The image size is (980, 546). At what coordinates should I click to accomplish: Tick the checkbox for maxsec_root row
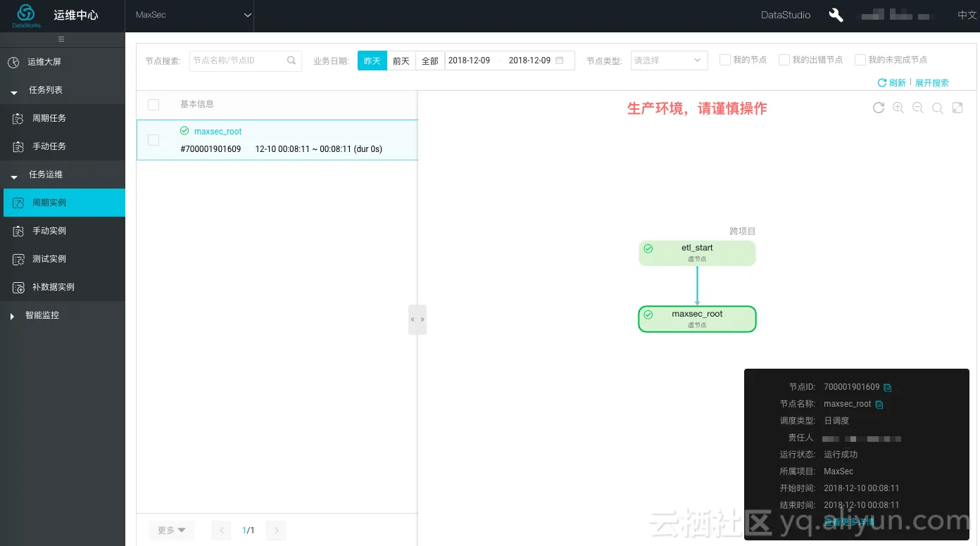[x=153, y=140]
